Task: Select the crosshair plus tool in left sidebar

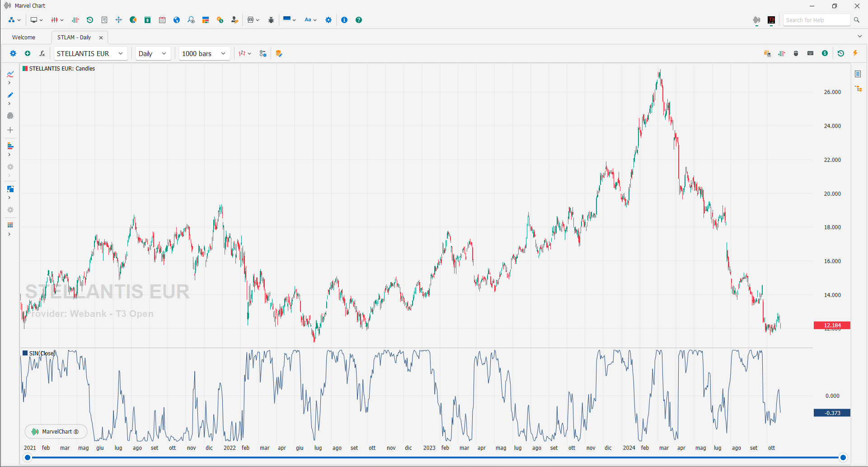Action: click(10, 130)
